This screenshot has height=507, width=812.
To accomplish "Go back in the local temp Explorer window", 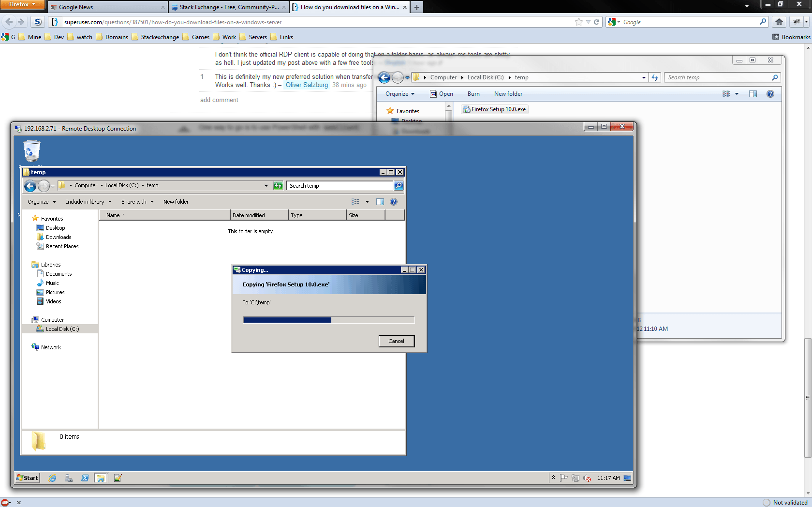I will [x=384, y=77].
